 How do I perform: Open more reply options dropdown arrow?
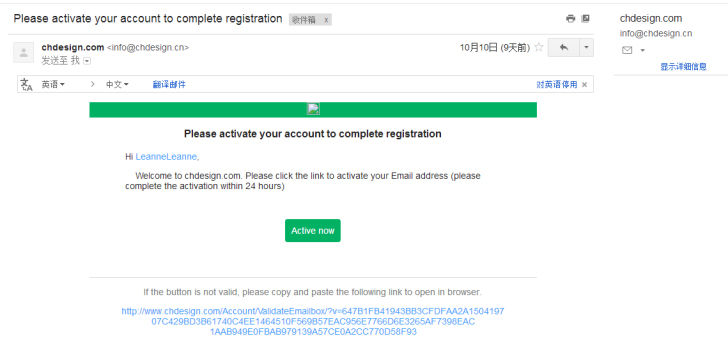click(586, 47)
